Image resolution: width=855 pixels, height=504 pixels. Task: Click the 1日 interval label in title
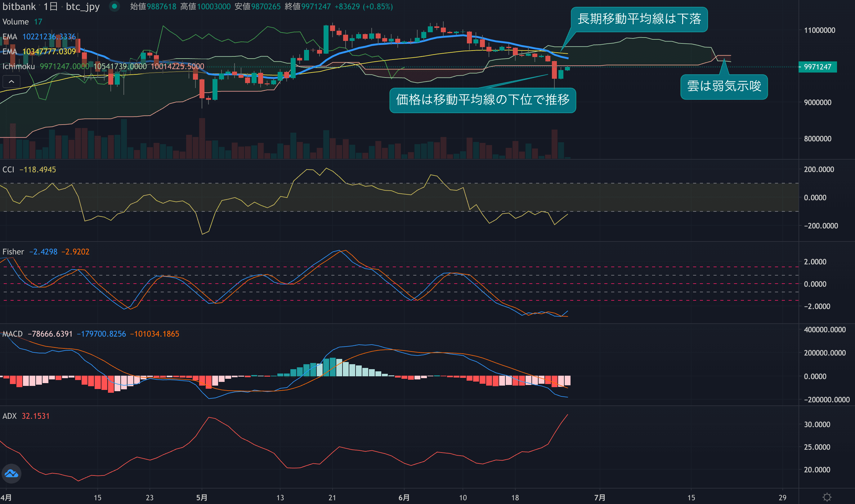(x=51, y=7)
